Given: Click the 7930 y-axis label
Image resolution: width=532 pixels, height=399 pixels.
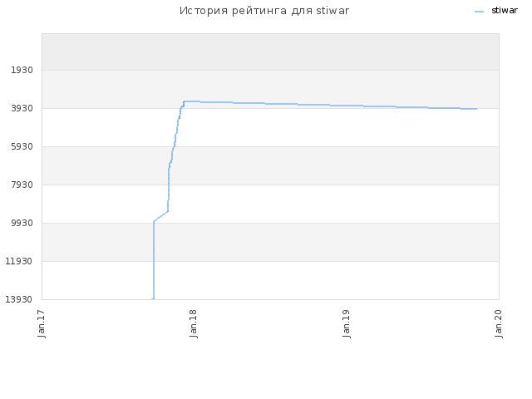Looking at the screenshot, I should tap(22, 185).
